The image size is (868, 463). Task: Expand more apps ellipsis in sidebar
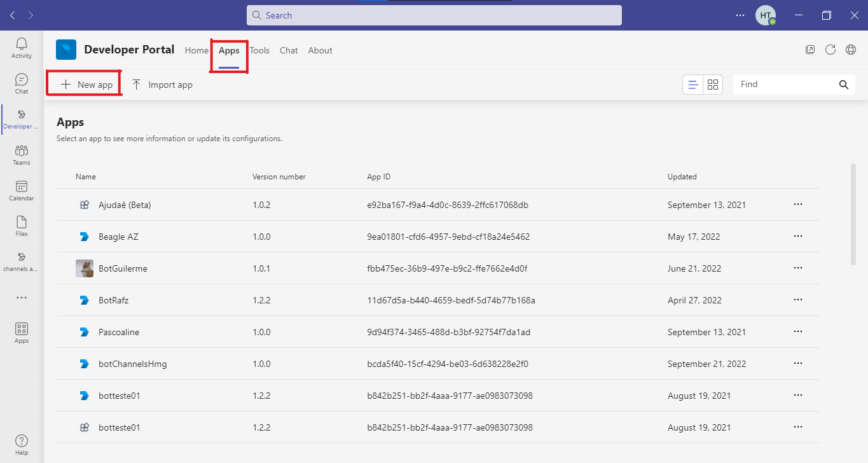point(22,298)
